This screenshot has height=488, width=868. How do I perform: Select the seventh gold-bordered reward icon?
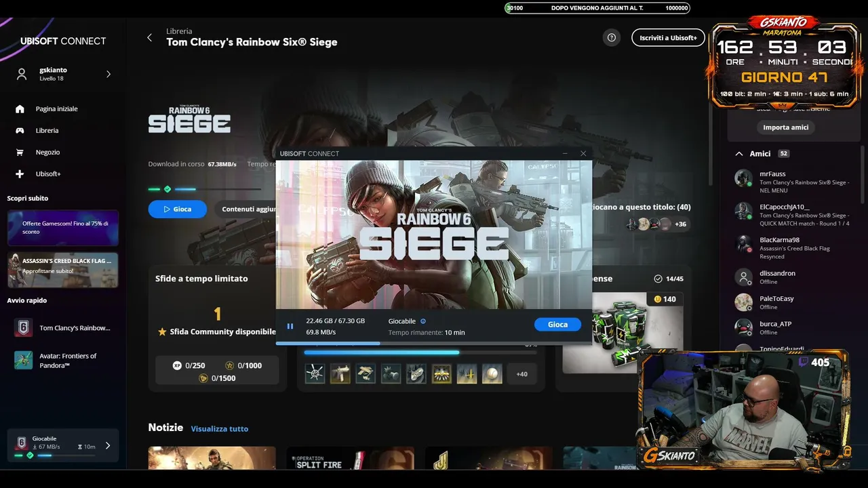click(467, 373)
